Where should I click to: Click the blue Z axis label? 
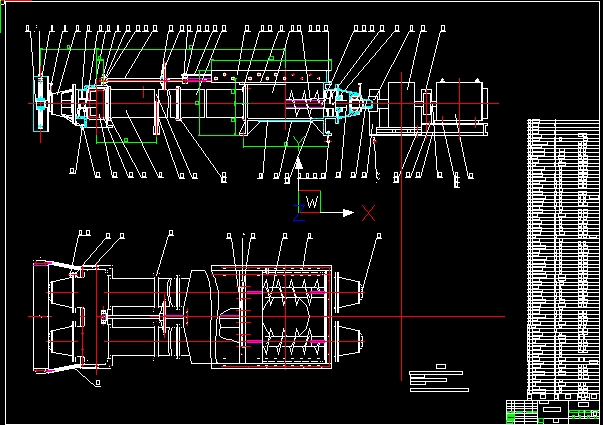click(x=299, y=213)
